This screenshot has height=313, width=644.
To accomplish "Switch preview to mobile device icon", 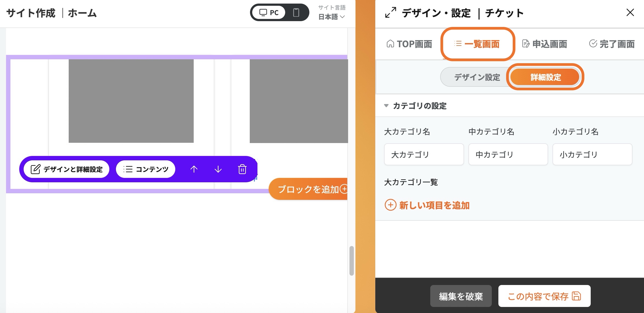I will pyautogui.click(x=296, y=13).
